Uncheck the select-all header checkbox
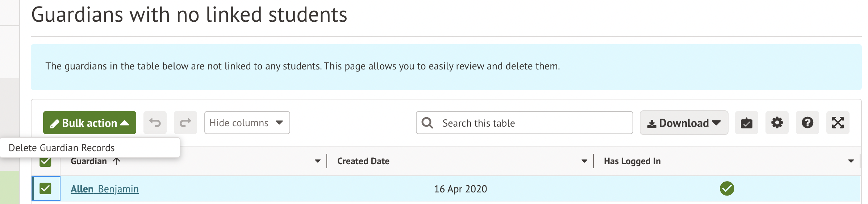The height and width of the screenshot is (204, 868). pyautogui.click(x=45, y=162)
